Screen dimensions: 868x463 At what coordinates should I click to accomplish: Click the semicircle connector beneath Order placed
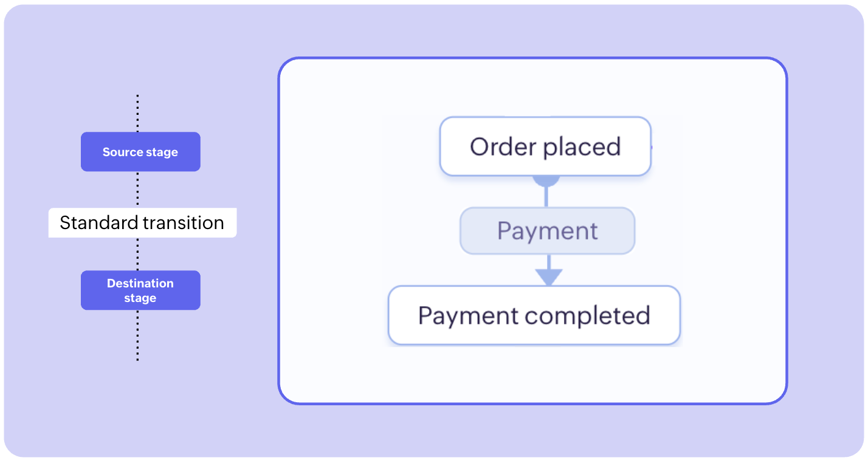coord(546,180)
